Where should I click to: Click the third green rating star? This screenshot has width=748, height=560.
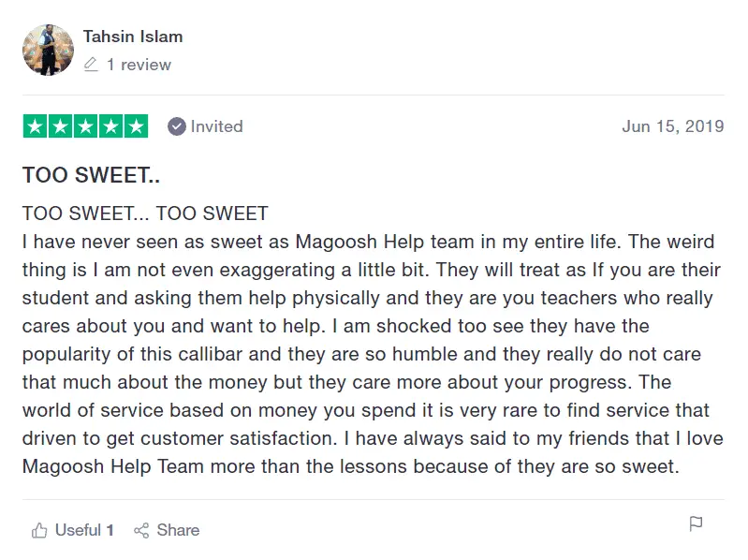coord(85,126)
